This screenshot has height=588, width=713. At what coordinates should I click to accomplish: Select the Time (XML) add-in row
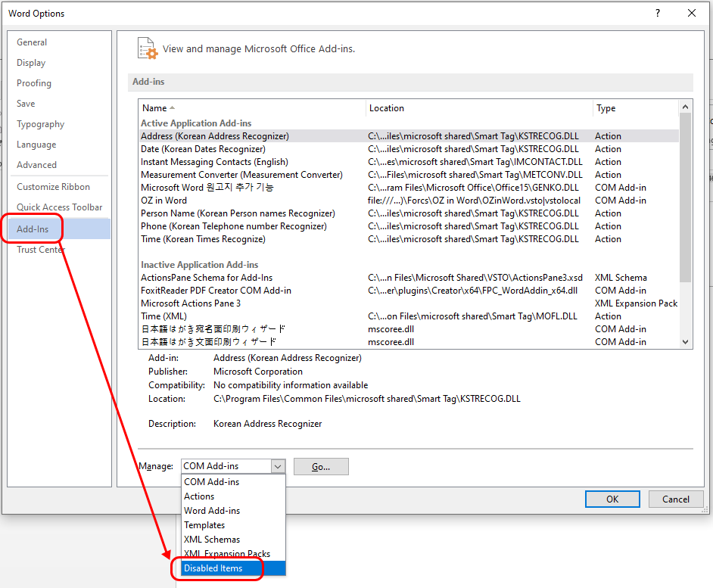pyautogui.click(x=409, y=316)
